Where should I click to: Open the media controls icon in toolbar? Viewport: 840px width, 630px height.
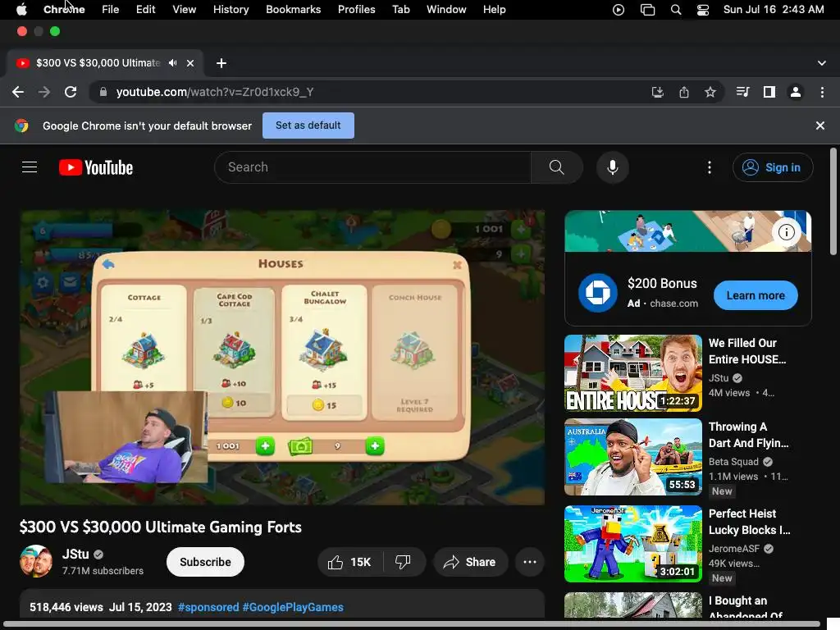click(x=742, y=92)
